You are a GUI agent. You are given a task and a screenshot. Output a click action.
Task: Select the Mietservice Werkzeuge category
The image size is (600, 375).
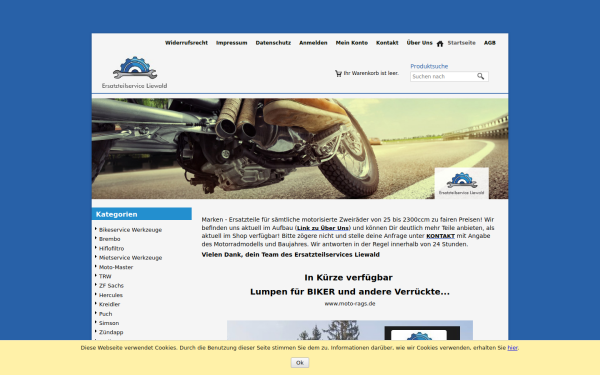pyautogui.click(x=130, y=258)
